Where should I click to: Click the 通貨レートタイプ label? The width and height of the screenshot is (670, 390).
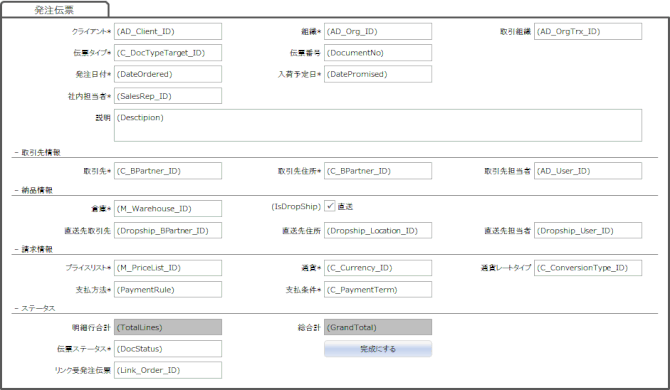[506, 268]
